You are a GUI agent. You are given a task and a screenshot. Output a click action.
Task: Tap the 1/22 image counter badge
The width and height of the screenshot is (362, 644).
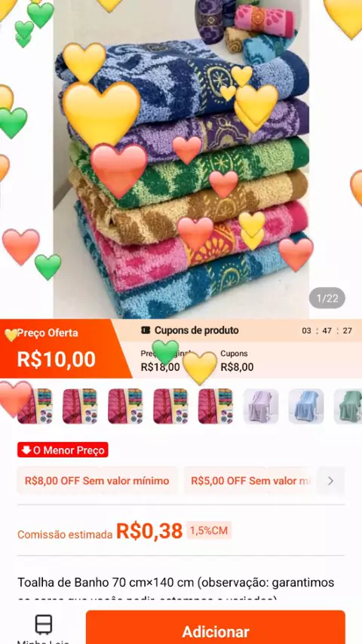[327, 298]
